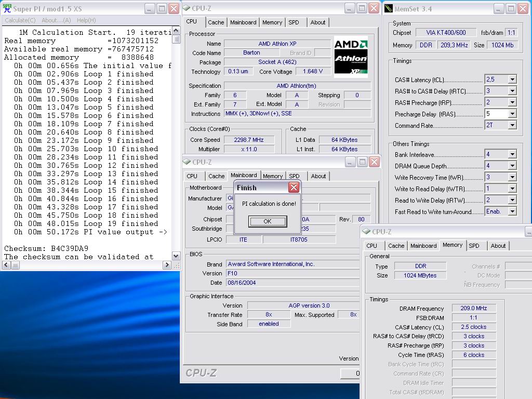
Task: Select the About tab in the CPU-Z Memory window
Action: pos(498,246)
